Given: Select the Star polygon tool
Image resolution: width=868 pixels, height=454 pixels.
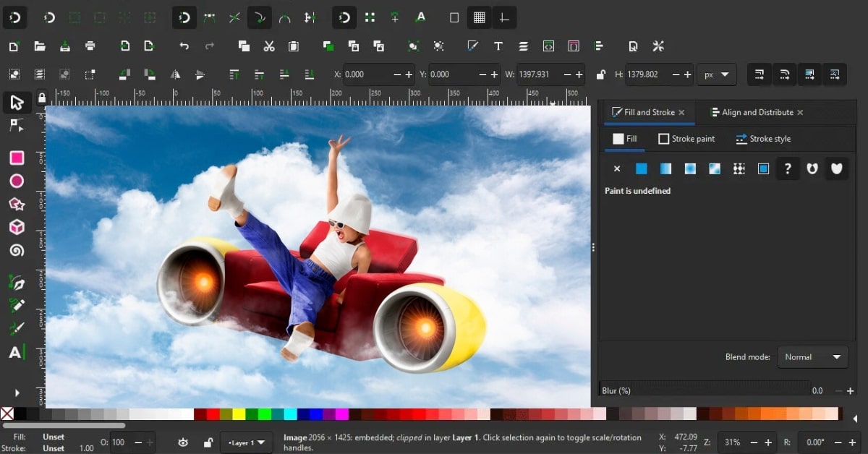Looking at the screenshot, I should (17, 204).
